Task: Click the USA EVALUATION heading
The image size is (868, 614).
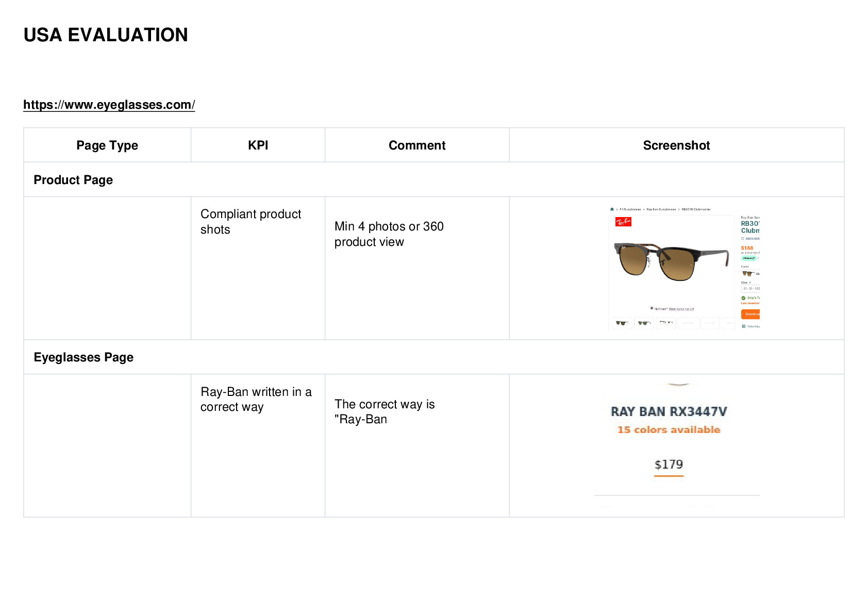Action: tap(106, 35)
